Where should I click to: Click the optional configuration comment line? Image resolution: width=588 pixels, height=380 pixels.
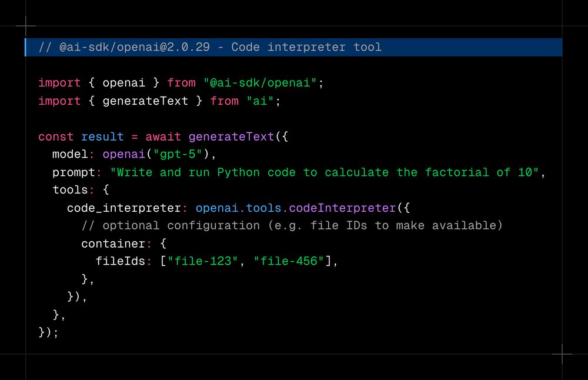point(291,225)
